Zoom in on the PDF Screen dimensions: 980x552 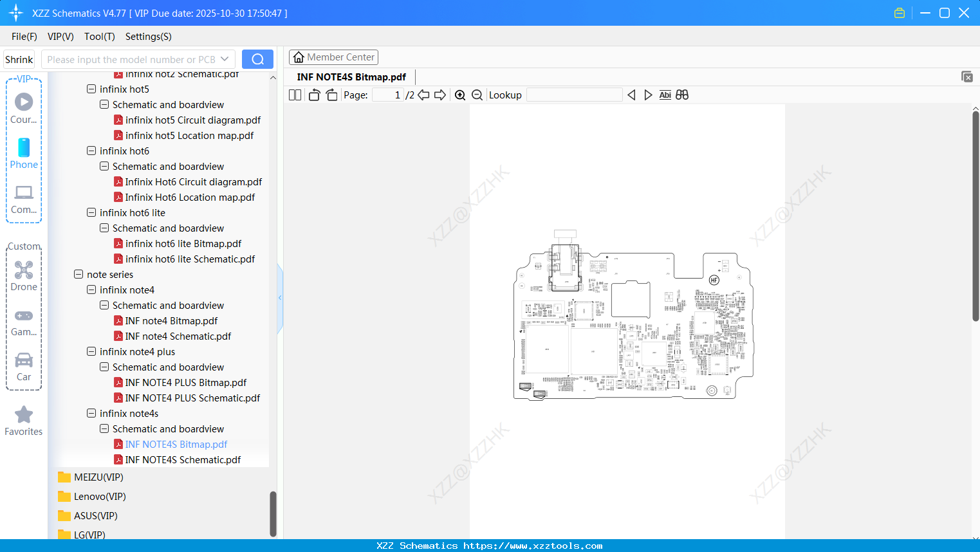tap(460, 95)
